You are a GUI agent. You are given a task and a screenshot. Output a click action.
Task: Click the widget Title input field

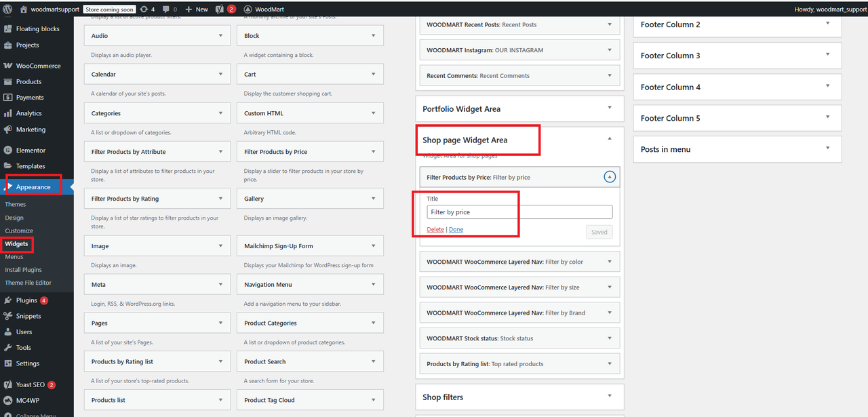pyautogui.click(x=519, y=212)
